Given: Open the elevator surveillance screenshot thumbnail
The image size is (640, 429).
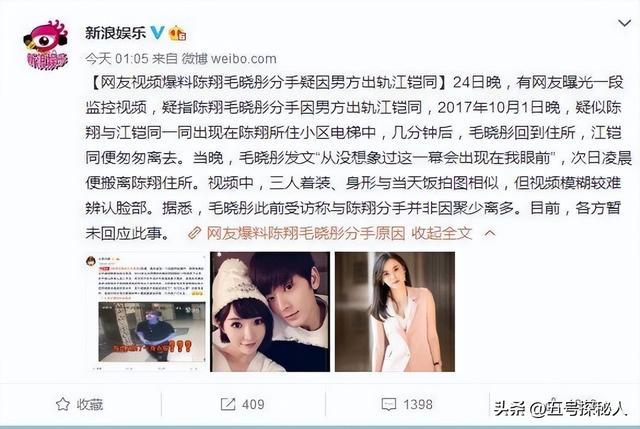Looking at the screenshot, I should [x=146, y=312].
